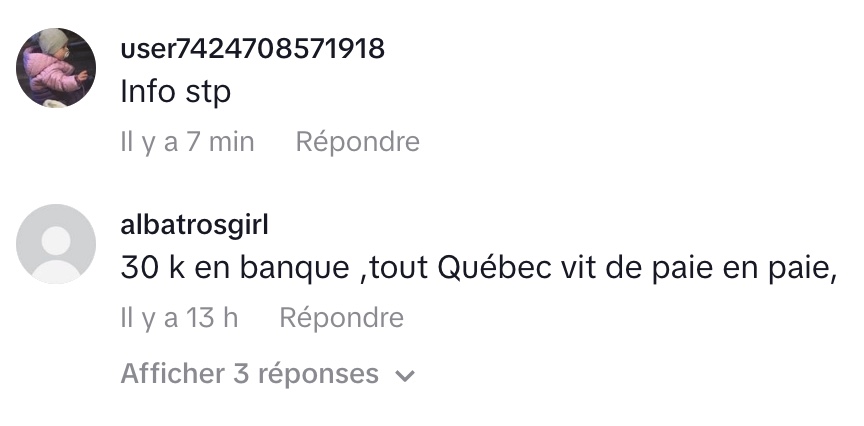
Task: Open the user7424708571918 username link
Action: (252, 48)
